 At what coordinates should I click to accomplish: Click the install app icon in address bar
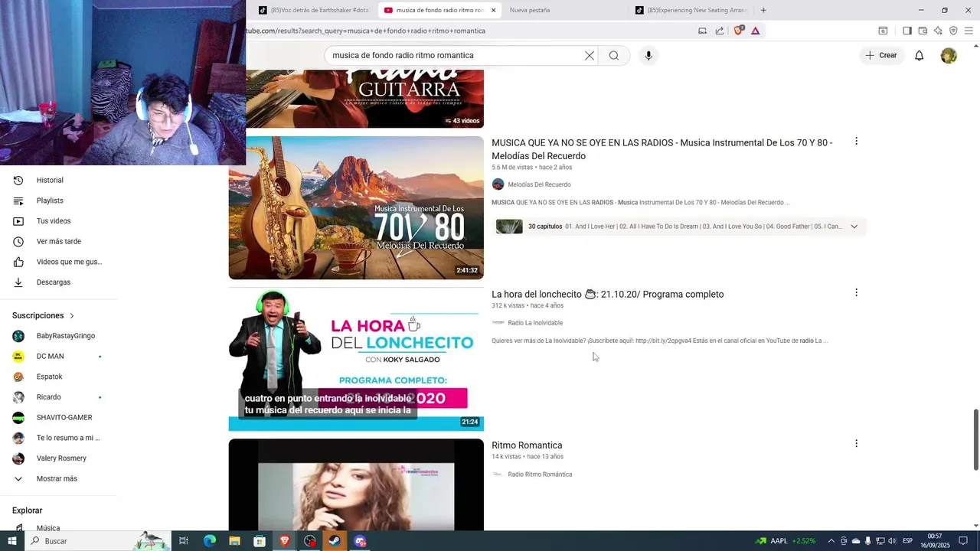702,31
